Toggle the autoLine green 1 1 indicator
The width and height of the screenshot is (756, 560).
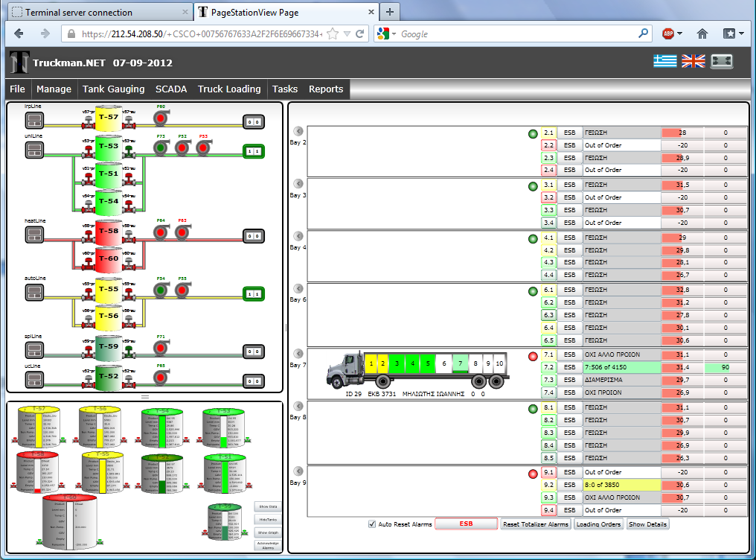(254, 292)
